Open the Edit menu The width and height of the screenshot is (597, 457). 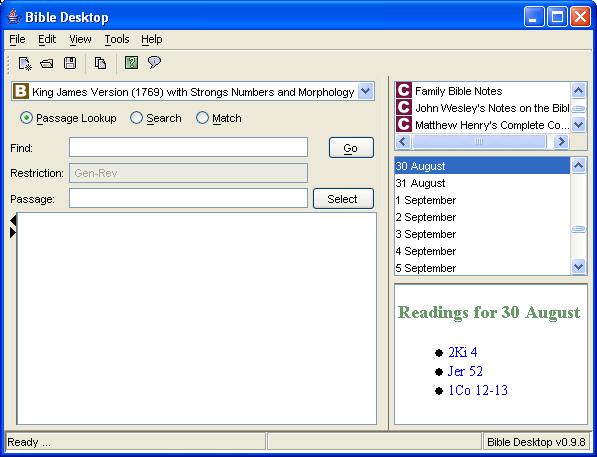point(47,39)
